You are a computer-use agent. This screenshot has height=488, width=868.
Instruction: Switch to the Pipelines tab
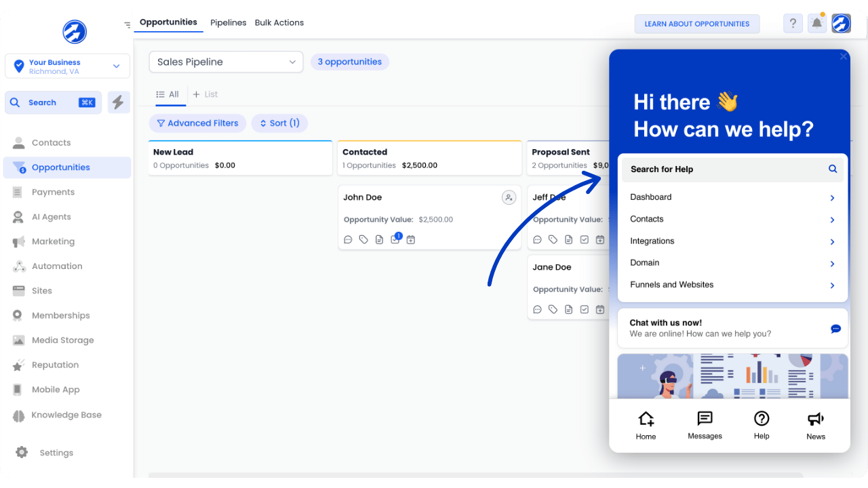[229, 23]
